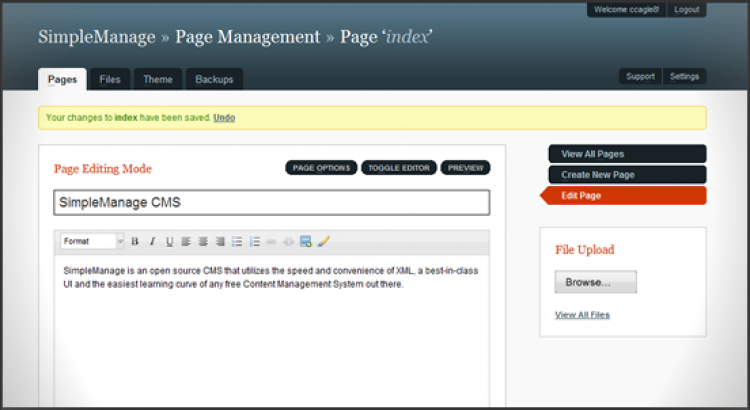Align text right in the editor
Screen dimensions: 750x410
click(x=220, y=242)
